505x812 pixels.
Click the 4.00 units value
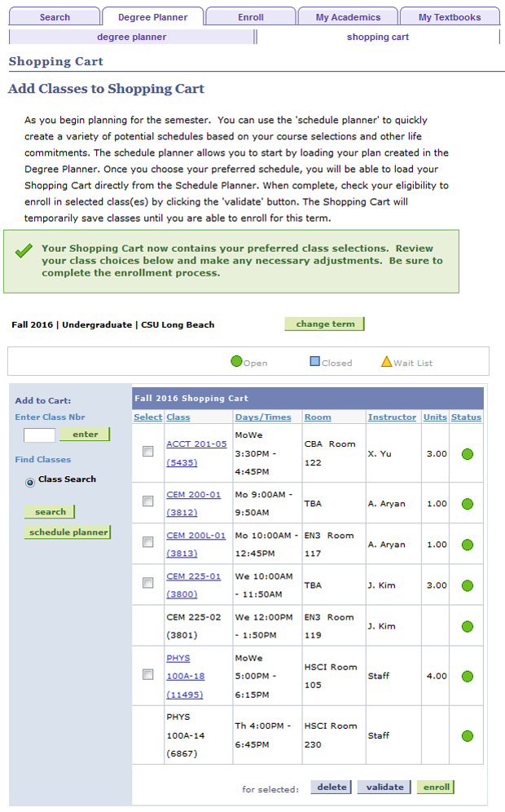pyautogui.click(x=437, y=676)
